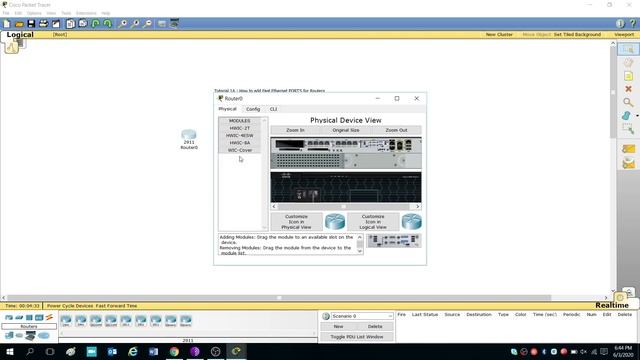The height and width of the screenshot is (360, 640).
Task: Choose the Connections lightning category
Action: click(49, 317)
